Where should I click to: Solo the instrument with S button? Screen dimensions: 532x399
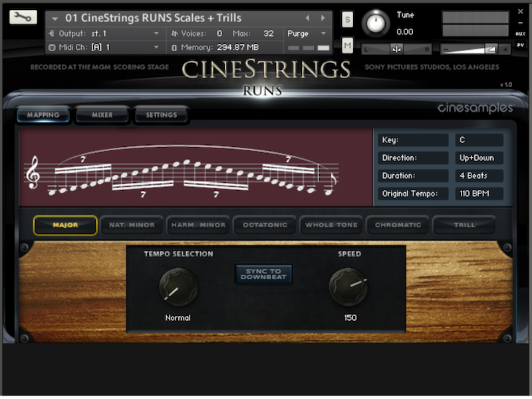[x=347, y=19]
